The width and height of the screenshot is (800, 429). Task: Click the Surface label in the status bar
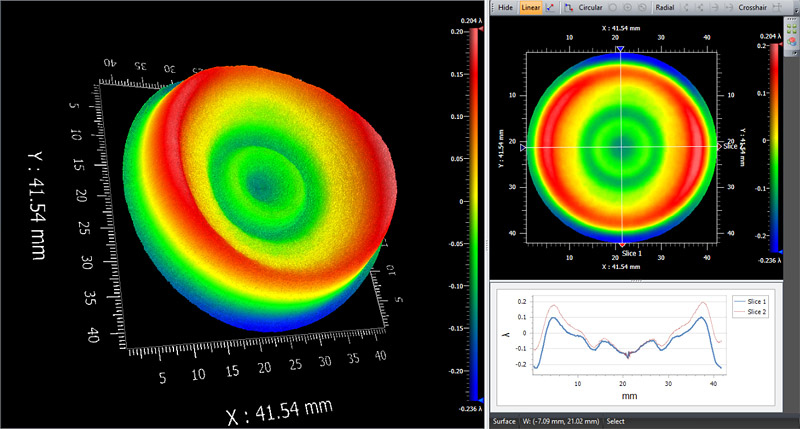pyautogui.click(x=504, y=421)
